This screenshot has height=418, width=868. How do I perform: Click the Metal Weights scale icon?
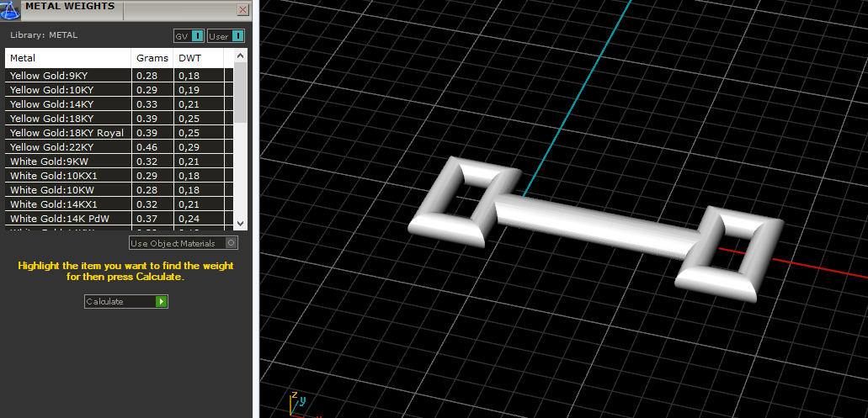coord(10,10)
